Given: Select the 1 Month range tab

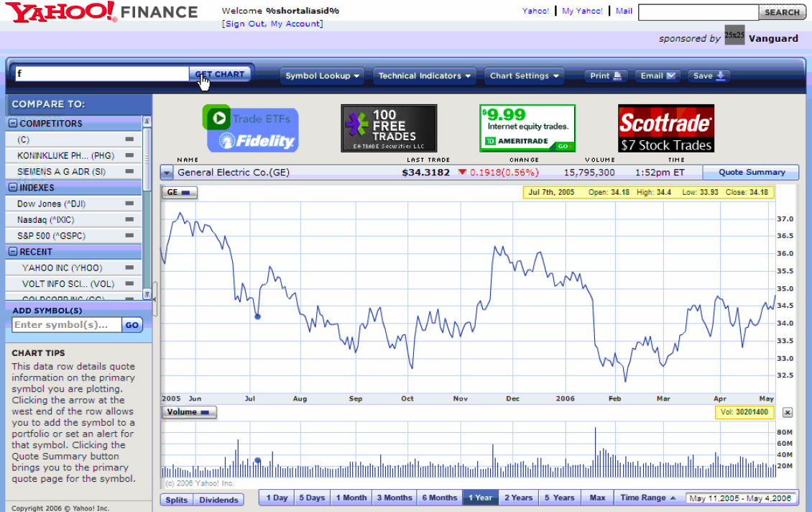Looking at the screenshot, I should [351, 498].
